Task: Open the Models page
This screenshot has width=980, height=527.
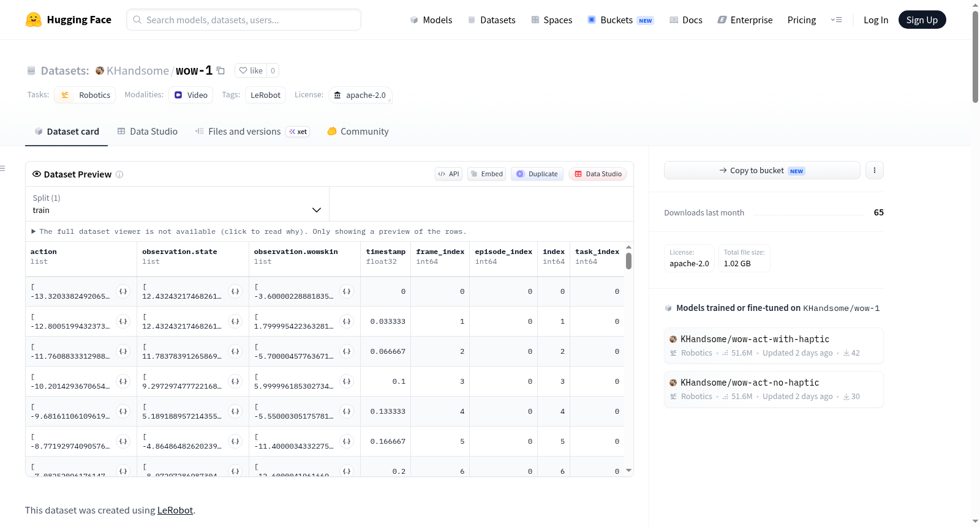Action: (431, 20)
